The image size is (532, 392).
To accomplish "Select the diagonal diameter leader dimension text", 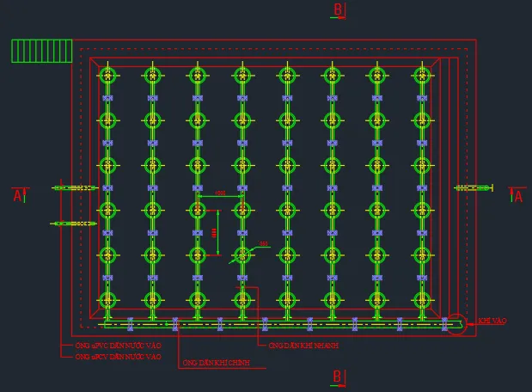I will point(263,244).
